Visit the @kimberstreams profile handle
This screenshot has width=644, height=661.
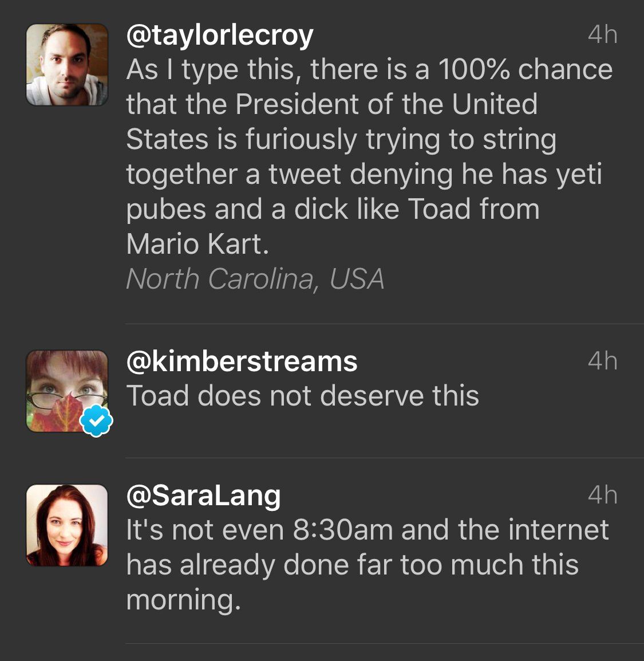tap(241, 361)
